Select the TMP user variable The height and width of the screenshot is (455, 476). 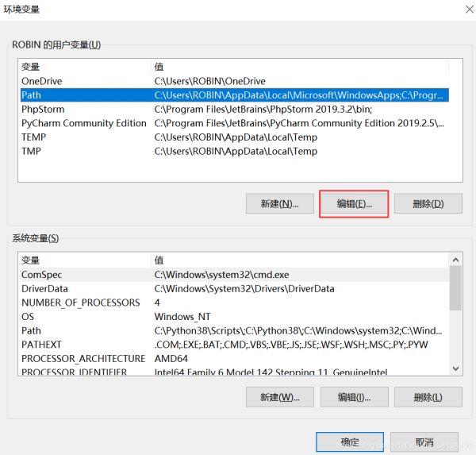(235, 151)
